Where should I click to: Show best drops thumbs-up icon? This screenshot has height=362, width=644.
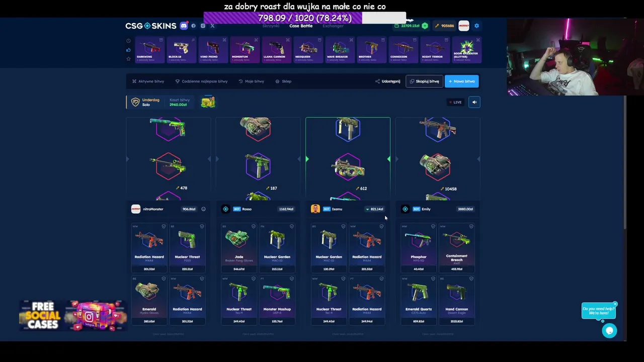coord(128,50)
